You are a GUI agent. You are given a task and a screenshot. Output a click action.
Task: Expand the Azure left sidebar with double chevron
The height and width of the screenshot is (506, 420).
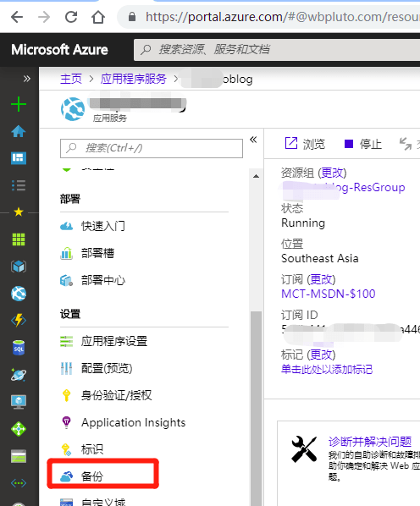click(x=27, y=79)
